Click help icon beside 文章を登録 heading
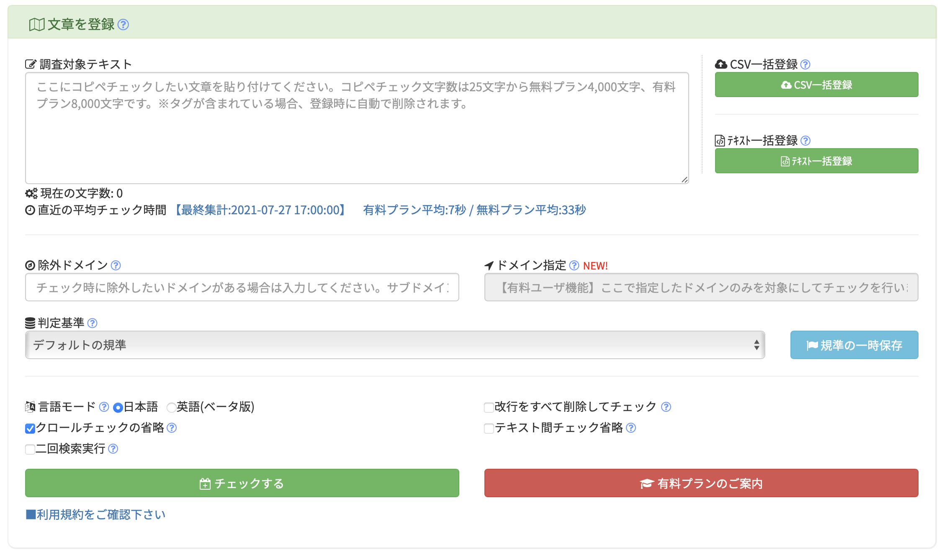Image resolution: width=947 pixels, height=560 pixels. tap(123, 25)
